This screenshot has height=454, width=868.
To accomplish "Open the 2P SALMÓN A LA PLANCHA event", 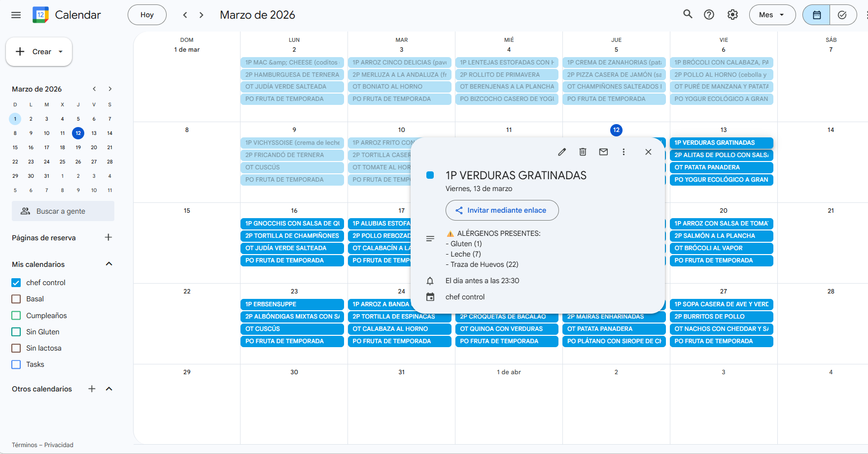I will tap(721, 236).
